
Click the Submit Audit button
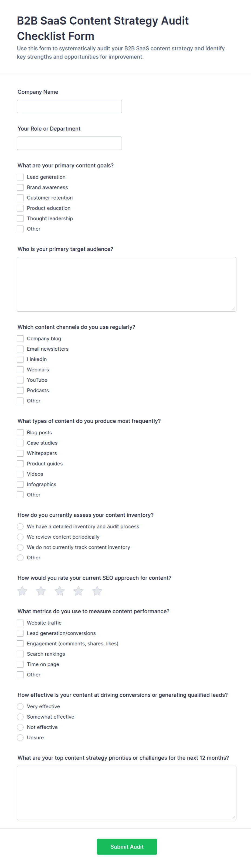(x=127, y=846)
